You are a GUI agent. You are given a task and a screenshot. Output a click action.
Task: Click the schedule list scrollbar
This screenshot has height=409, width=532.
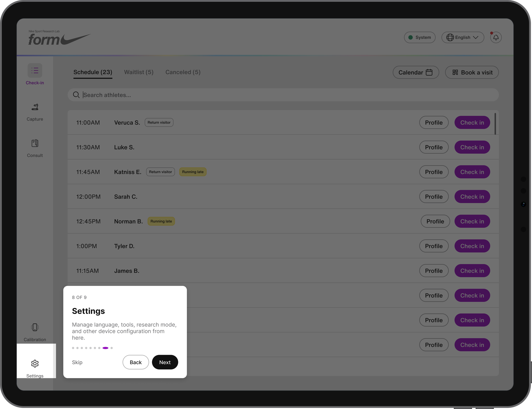(x=495, y=124)
